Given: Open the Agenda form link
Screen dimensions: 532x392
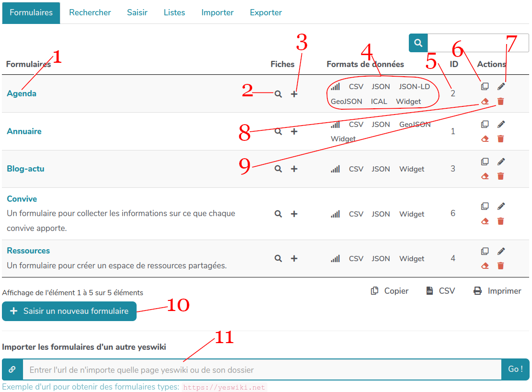Looking at the screenshot, I should tap(22, 93).
